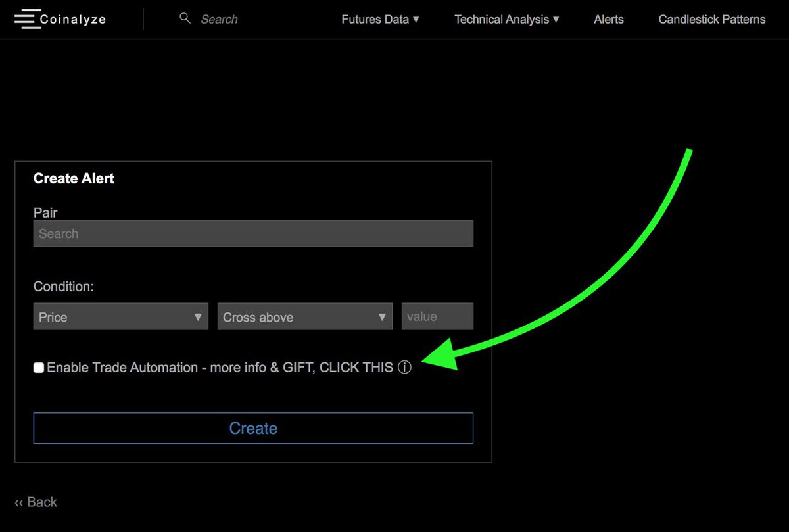Click the Pair search field
Screen dimensions: 789x532
(x=253, y=233)
